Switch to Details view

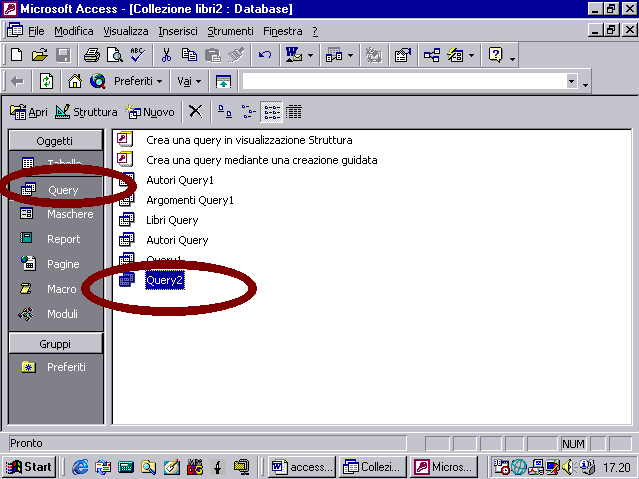coord(294,111)
